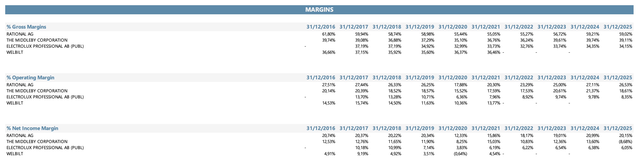Select Gross Margins 31/12/2023 column header

pos(552,27)
